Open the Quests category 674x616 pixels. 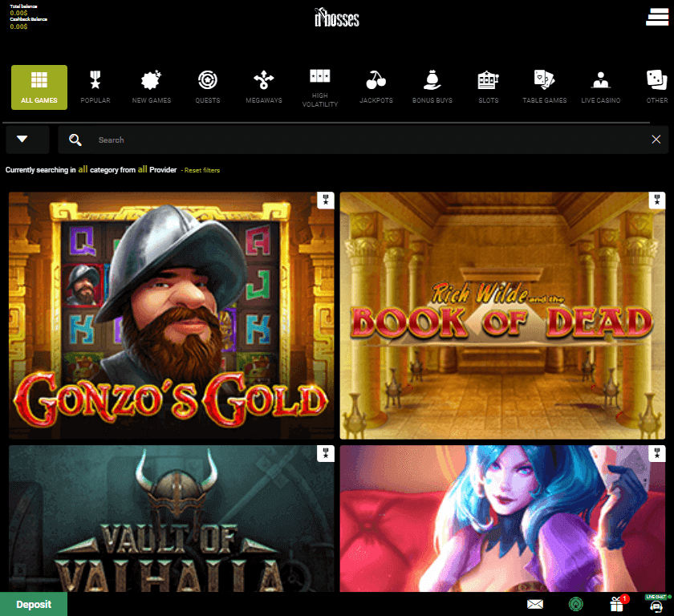click(x=208, y=87)
